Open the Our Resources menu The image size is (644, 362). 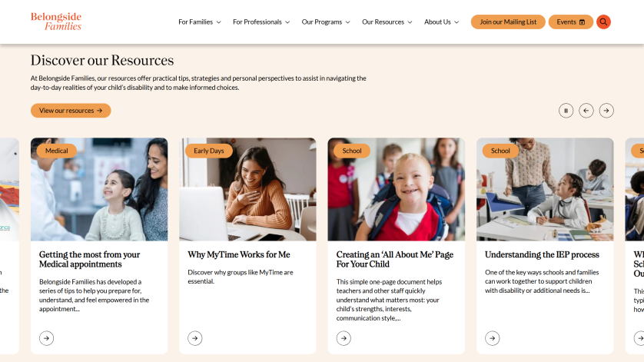(x=387, y=22)
